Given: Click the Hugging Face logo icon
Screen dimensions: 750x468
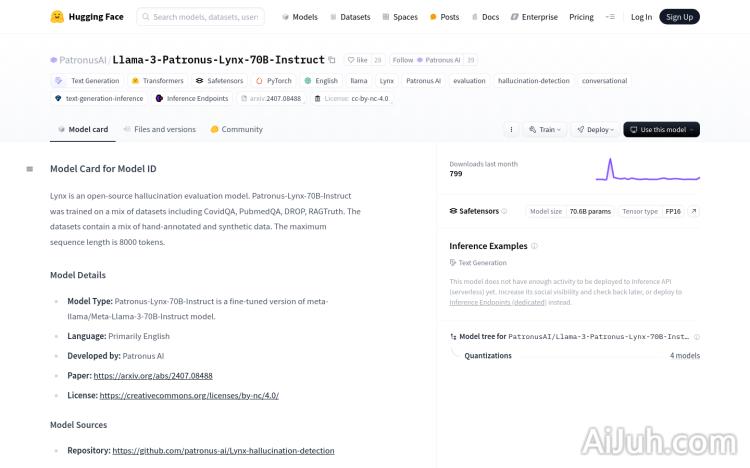Looking at the screenshot, I should tap(57, 17).
